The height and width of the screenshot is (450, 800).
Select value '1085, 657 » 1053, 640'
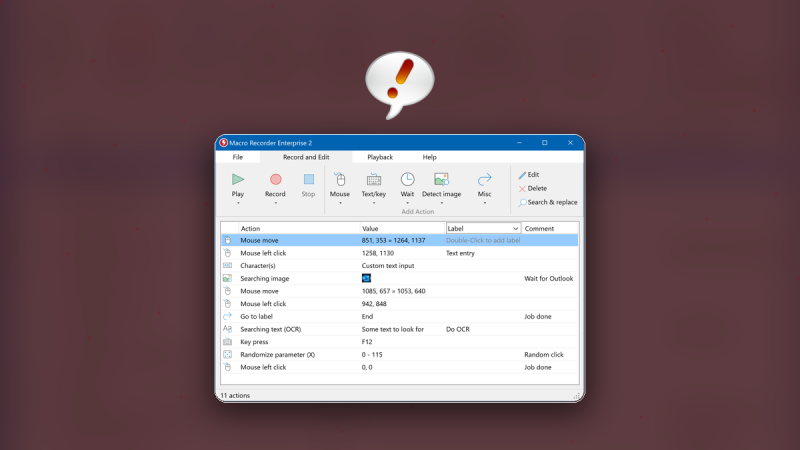point(393,291)
